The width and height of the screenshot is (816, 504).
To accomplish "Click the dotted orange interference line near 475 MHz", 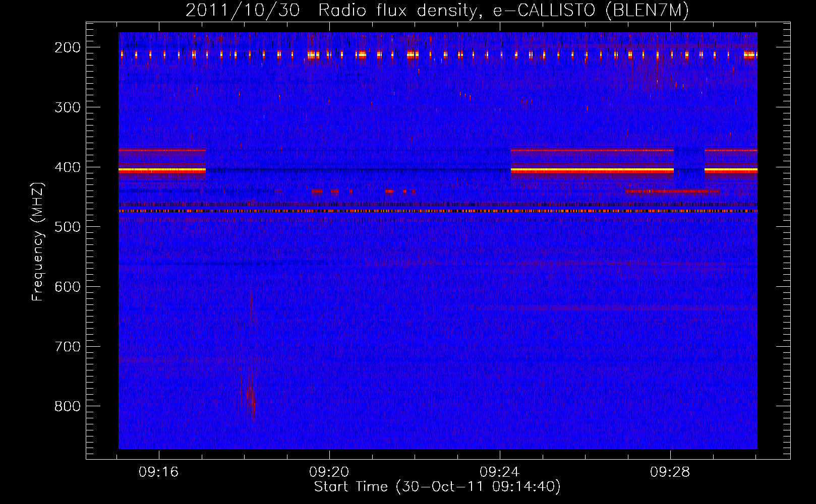I will click(x=438, y=211).
